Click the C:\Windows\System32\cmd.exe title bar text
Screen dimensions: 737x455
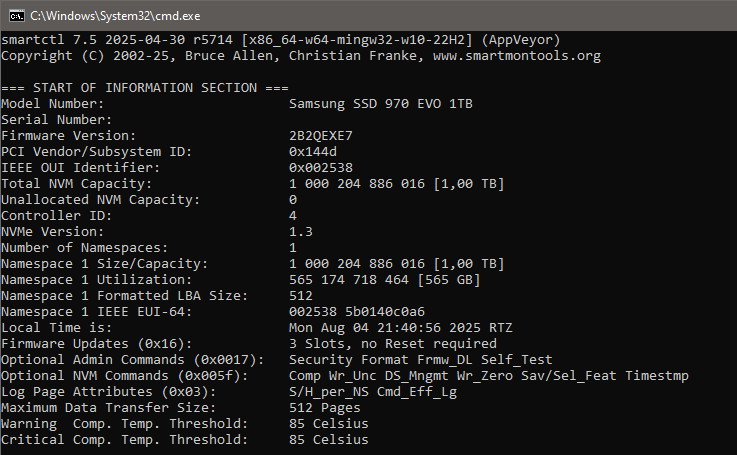coord(115,16)
